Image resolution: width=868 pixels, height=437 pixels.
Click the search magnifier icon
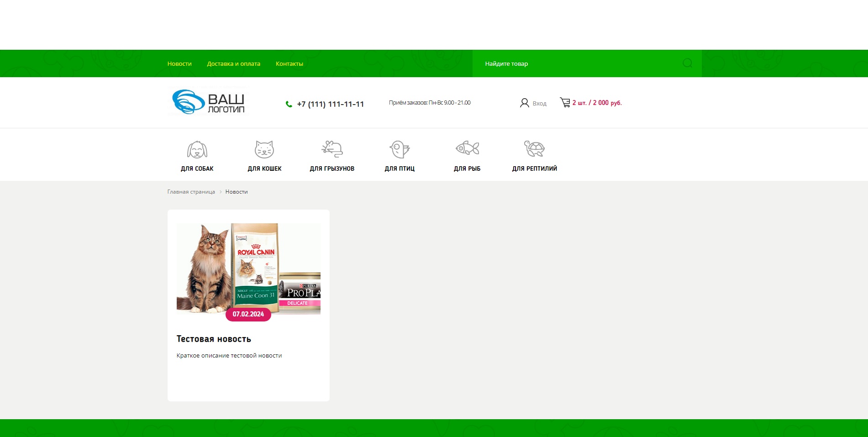click(687, 63)
